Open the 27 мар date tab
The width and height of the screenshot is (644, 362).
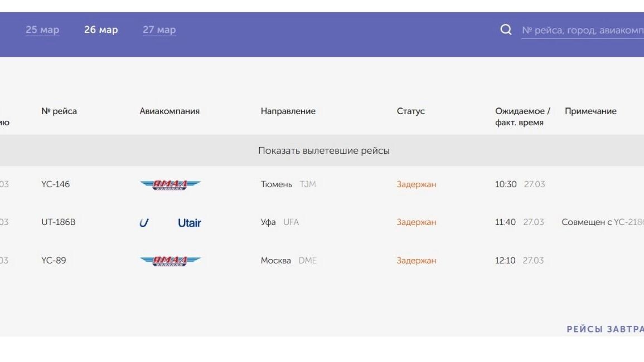click(159, 30)
